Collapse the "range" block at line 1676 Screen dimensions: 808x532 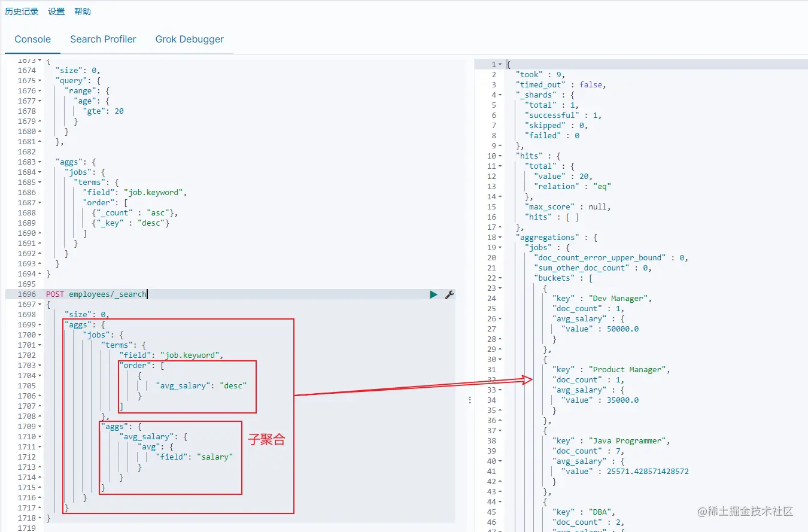point(40,91)
